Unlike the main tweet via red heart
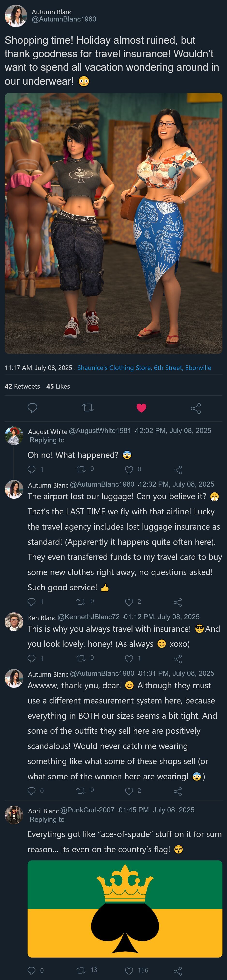 (141, 408)
